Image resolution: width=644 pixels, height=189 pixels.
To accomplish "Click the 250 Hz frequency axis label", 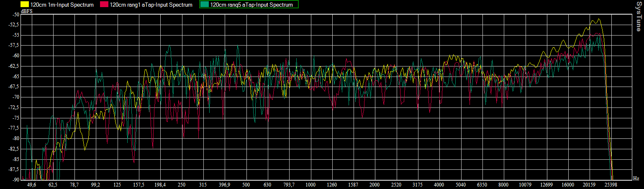I will coord(182,185).
